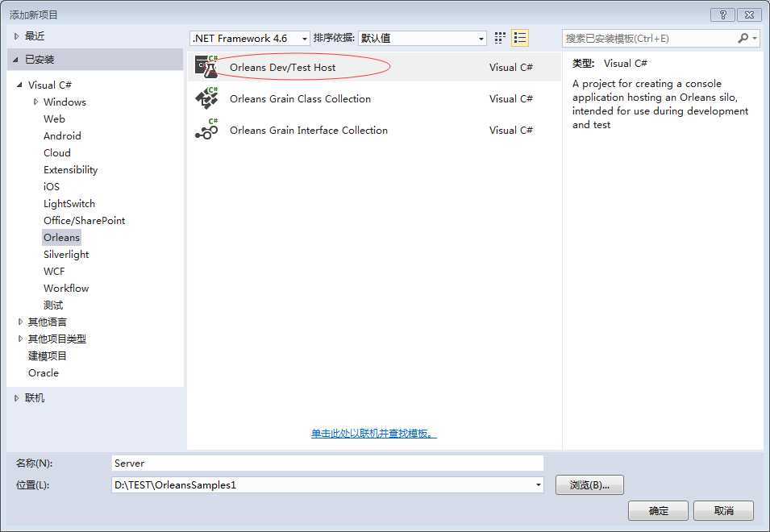Click the Orleans Dev/Test Host template icon
Screen dimensions: 770x532
(206, 67)
